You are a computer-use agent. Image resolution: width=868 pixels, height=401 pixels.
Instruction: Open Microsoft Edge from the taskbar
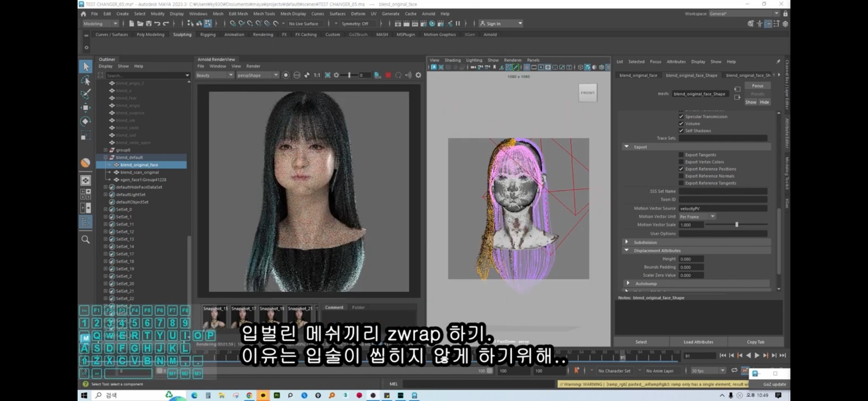(194, 396)
